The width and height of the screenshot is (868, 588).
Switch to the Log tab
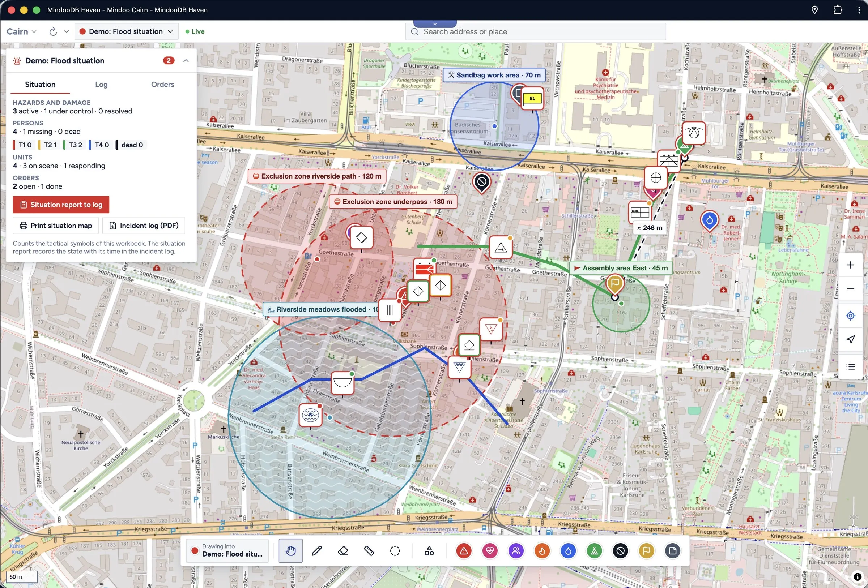101,84
